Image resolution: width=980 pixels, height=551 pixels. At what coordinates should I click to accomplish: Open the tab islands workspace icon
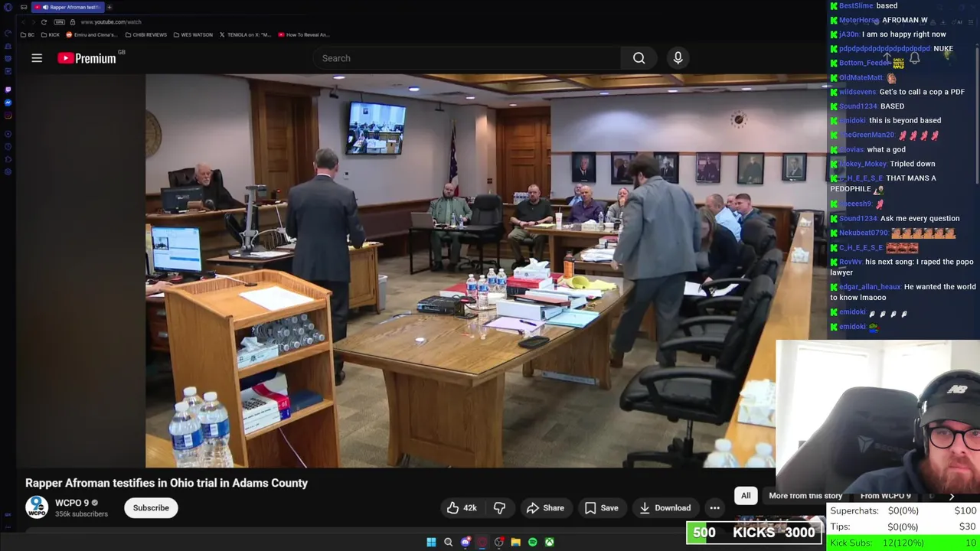(x=24, y=7)
